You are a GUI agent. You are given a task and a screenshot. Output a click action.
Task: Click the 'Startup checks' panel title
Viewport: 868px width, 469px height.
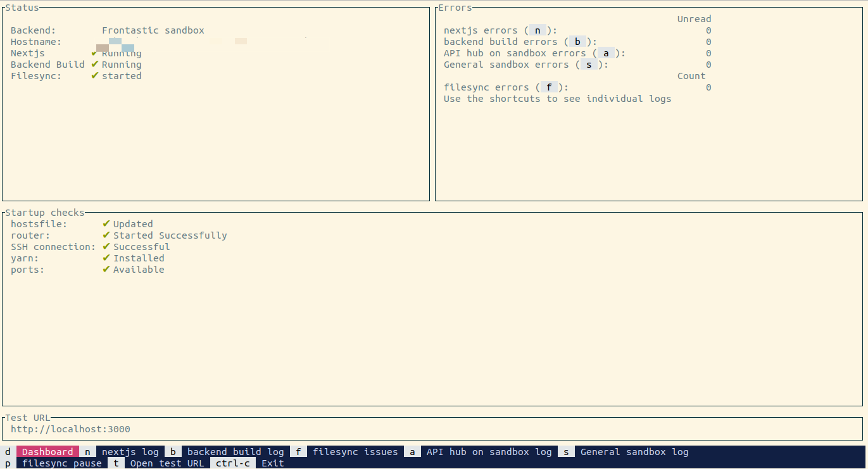(45, 213)
